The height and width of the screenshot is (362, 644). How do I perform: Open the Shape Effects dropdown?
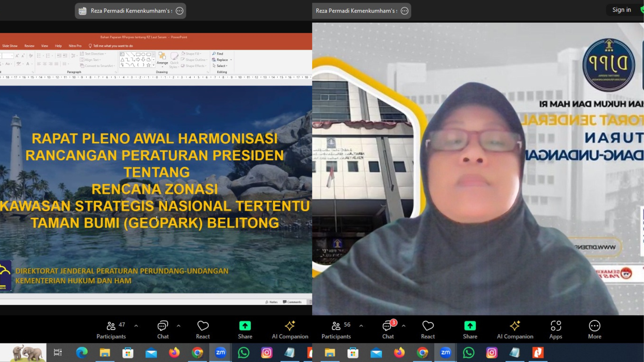194,66
